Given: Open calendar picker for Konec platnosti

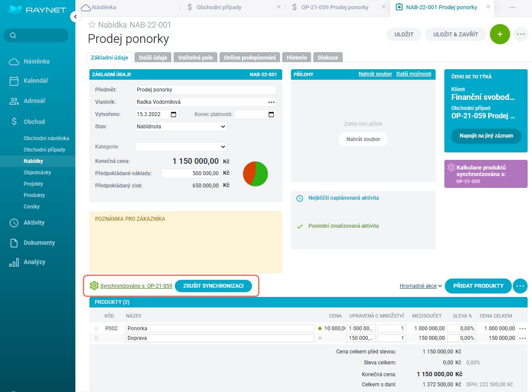Looking at the screenshot, I should point(271,114).
